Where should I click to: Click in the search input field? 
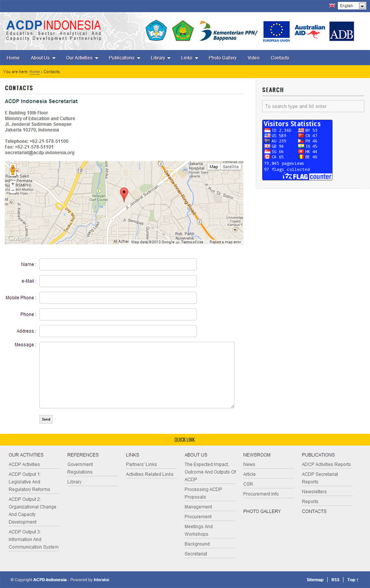click(313, 106)
